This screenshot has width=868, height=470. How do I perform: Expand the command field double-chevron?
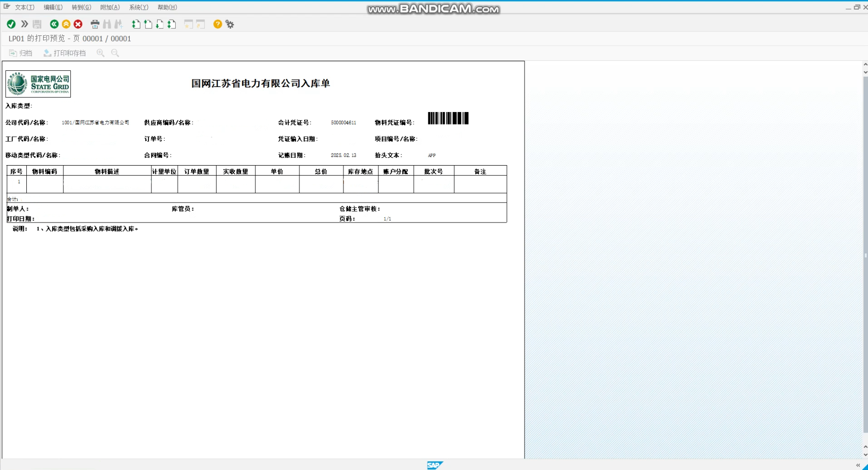tap(24, 24)
